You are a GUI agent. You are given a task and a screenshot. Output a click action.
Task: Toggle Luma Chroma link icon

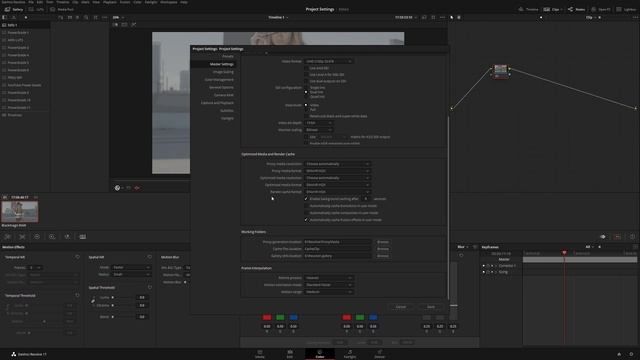click(93, 301)
